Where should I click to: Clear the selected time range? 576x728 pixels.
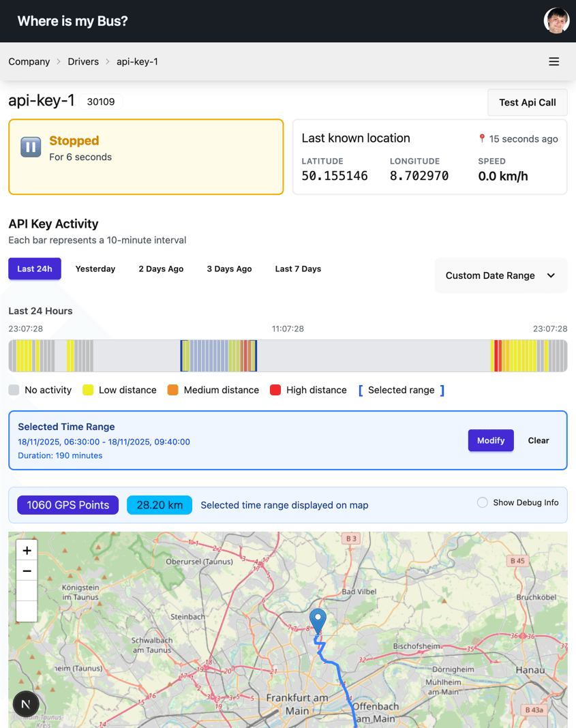(x=538, y=440)
